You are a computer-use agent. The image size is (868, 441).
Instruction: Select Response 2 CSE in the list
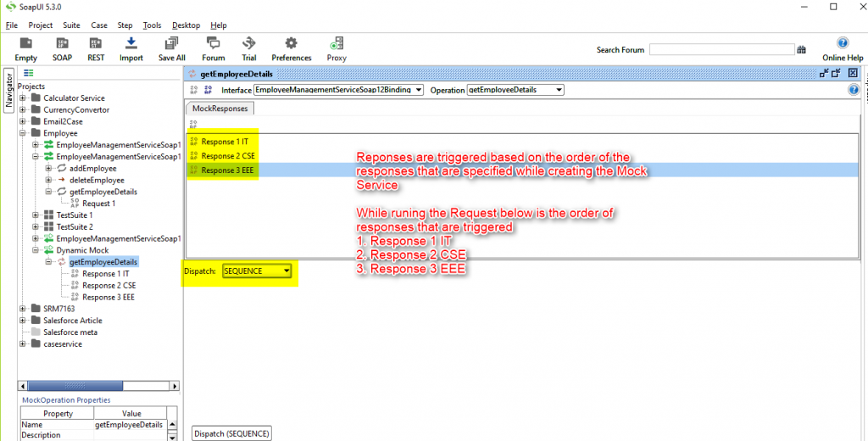228,156
